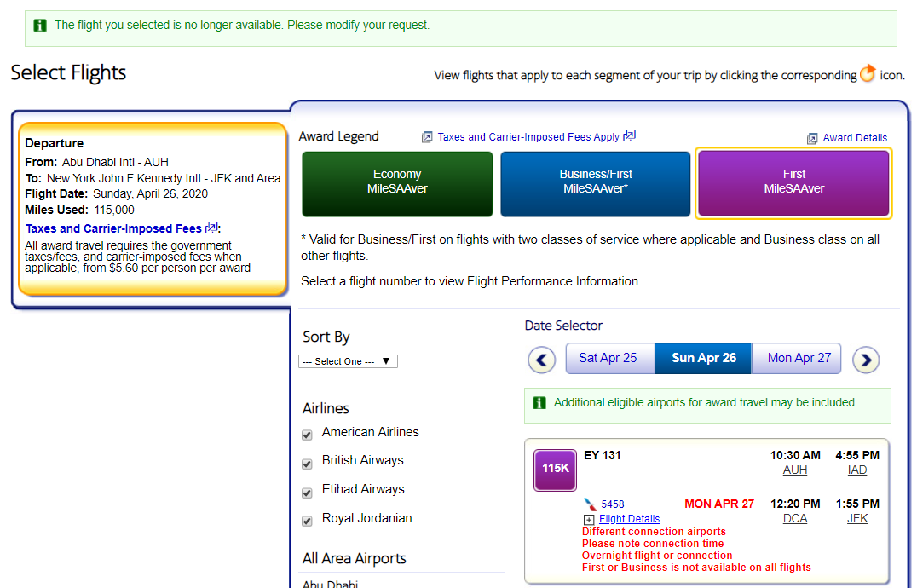Click flight number EY 131

[602, 455]
